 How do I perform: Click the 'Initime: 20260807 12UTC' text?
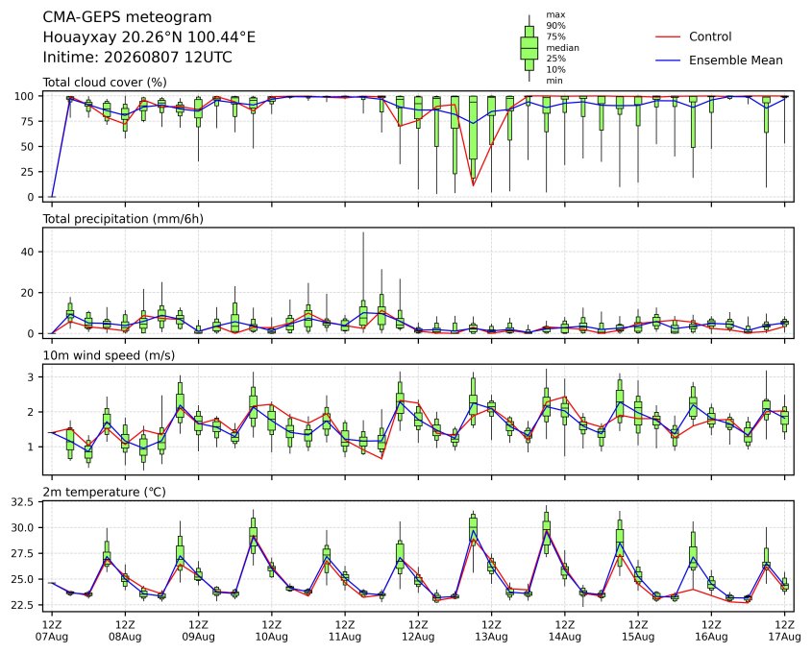pos(137,57)
